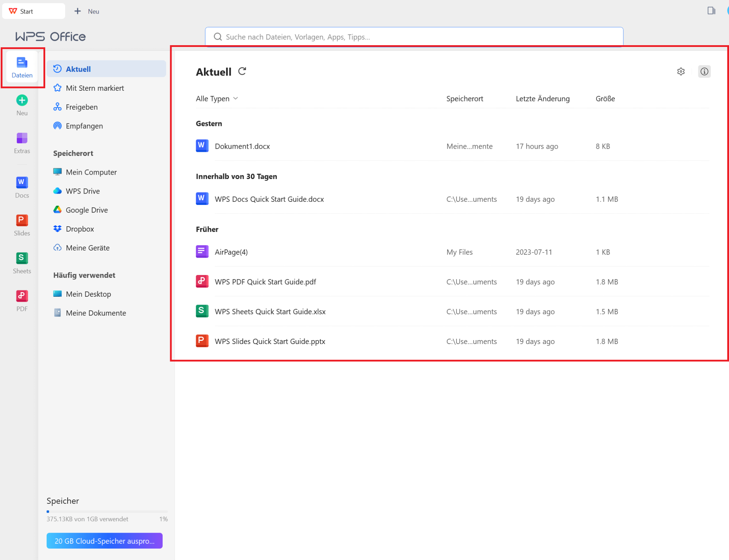
Task: Open the Slides app icon
Action: tap(22, 221)
